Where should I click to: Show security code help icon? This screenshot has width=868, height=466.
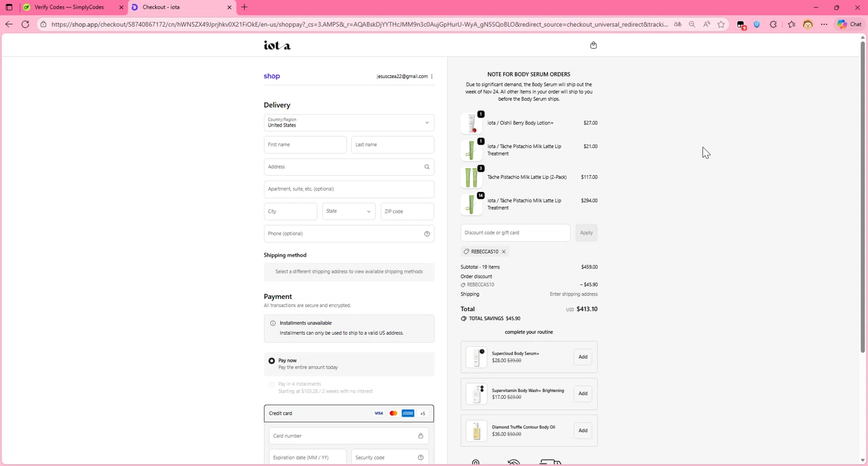pyautogui.click(x=421, y=457)
